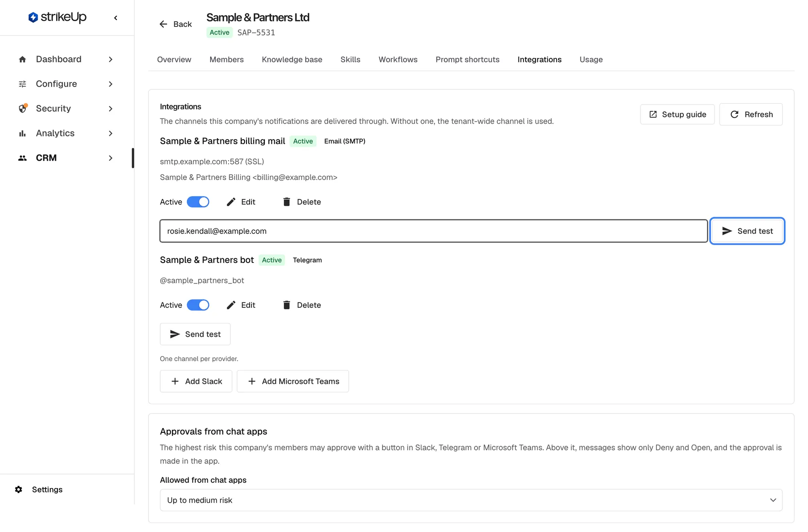Open the Integrations tab
Image resolution: width=808 pixels, height=532 pixels.
(540, 60)
